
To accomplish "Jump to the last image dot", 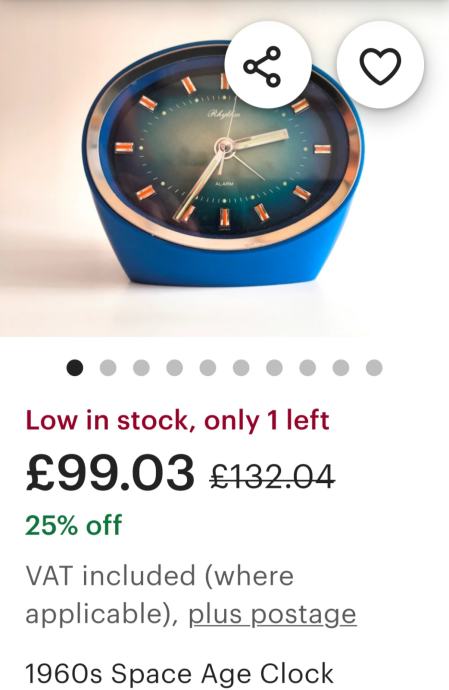I will point(374,367).
